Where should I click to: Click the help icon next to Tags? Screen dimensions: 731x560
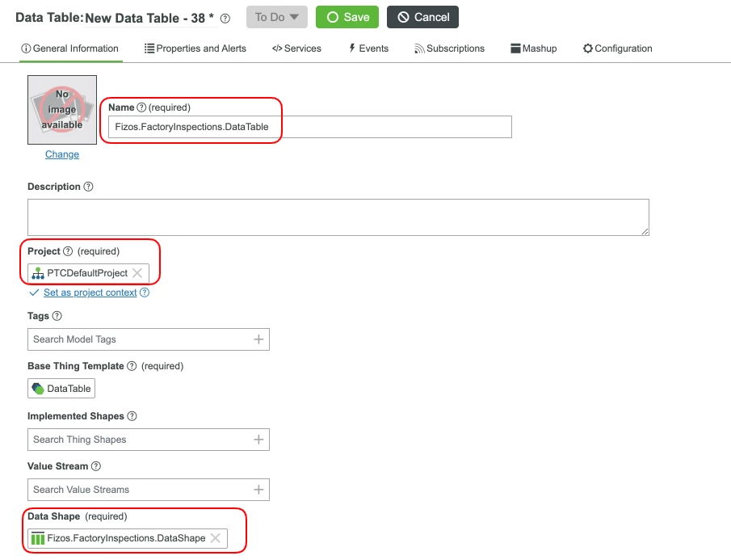(57, 316)
